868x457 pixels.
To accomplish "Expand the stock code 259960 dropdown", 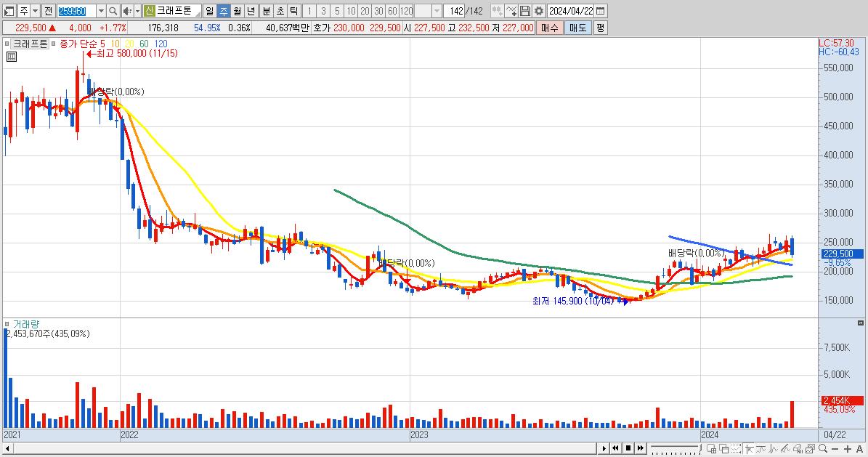I will tap(101, 11).
